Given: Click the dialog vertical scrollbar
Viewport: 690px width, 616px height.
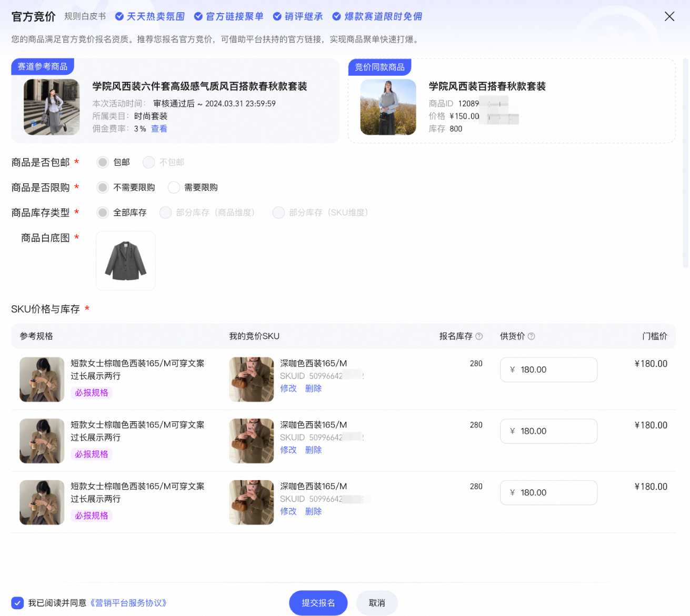Looking at the screenshot, I should [685, 163].
